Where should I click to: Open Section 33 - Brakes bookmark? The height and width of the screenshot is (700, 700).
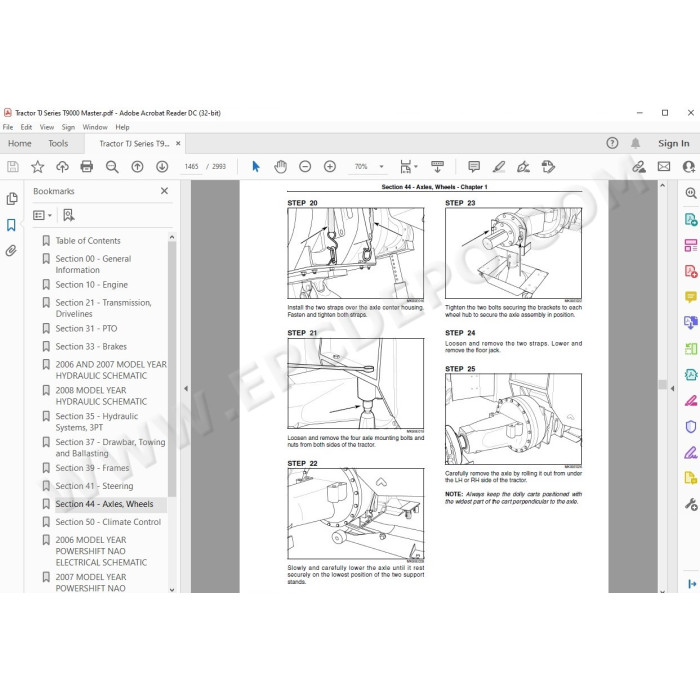91,346
